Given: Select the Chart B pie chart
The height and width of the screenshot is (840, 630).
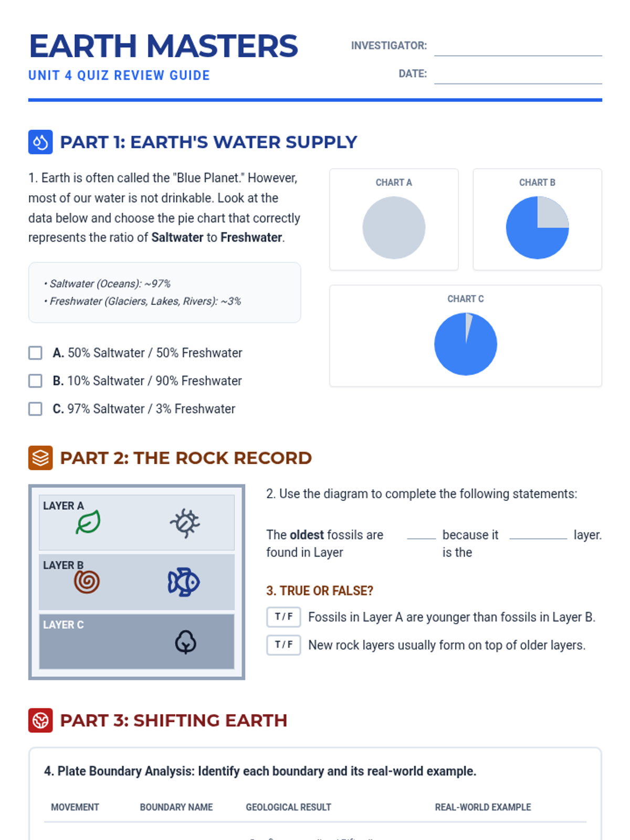Looking at the screenshot, I should (537, 228).
